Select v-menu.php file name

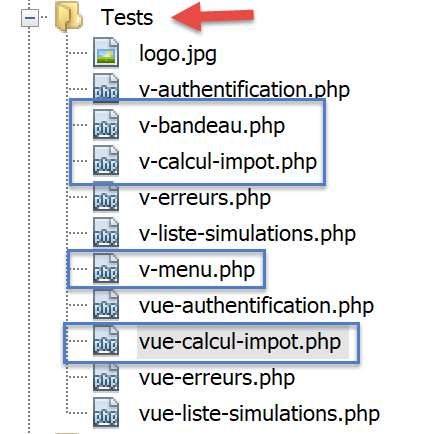(197, 270)
